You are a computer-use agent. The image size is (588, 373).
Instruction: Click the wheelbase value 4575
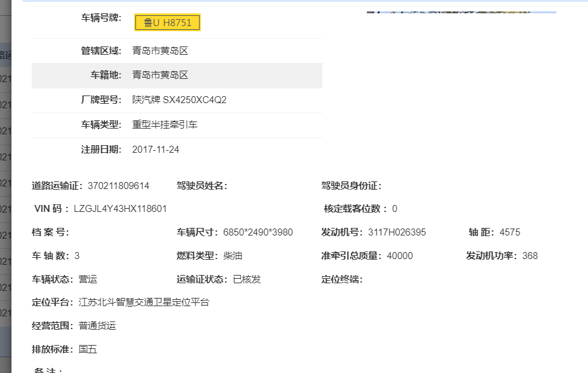click(510, 232)
